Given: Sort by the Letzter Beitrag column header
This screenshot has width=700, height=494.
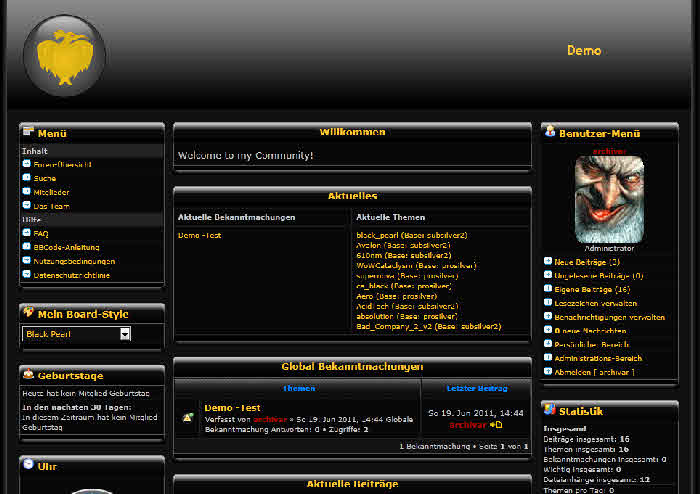Looking at the screenshot, I should 475,388.
